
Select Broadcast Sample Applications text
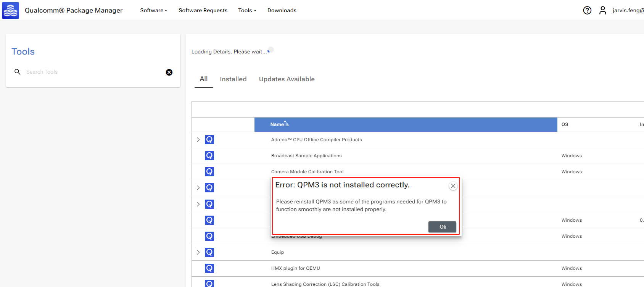point(306,156)
